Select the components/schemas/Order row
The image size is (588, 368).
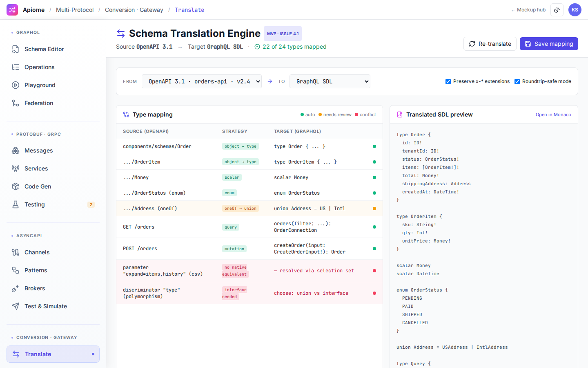(249, 146)
